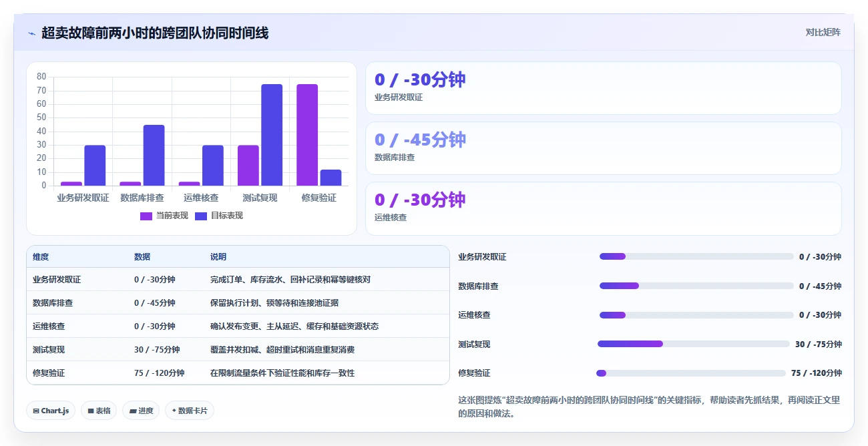Click the 维度 column header

41,257
